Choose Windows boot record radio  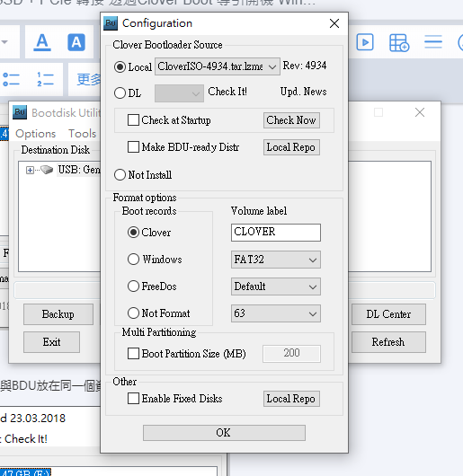tap(133, 260)
